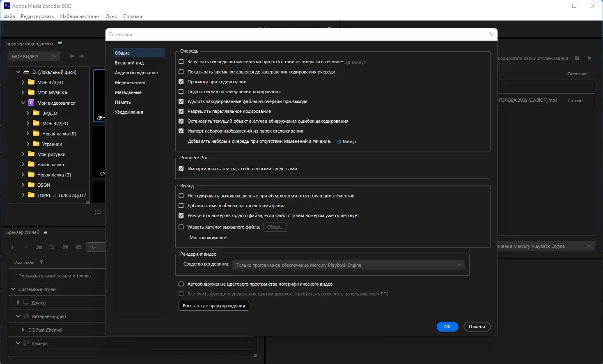Image resolution: width=603 pixels, height=364 pixels.
Task: Select Метаданные preferences category
Action: (139, 92)
